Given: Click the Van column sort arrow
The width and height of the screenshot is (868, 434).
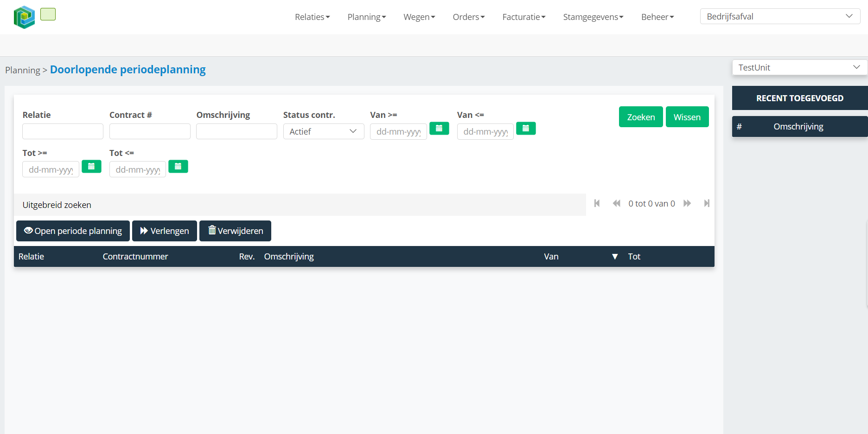Looking at the screenshot, I should (615, 257).
